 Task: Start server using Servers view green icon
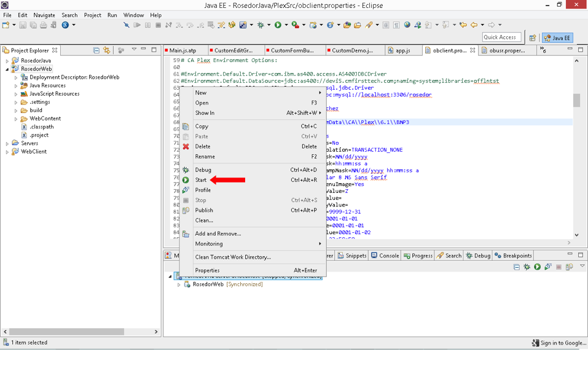click(537, 267)
